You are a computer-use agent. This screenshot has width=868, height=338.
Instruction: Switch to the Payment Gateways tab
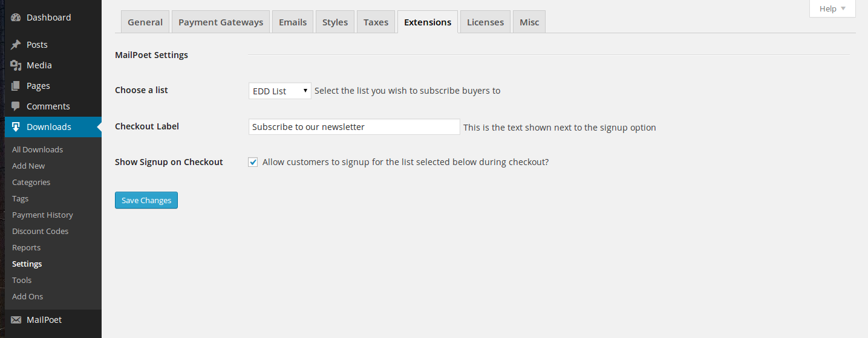221,22
